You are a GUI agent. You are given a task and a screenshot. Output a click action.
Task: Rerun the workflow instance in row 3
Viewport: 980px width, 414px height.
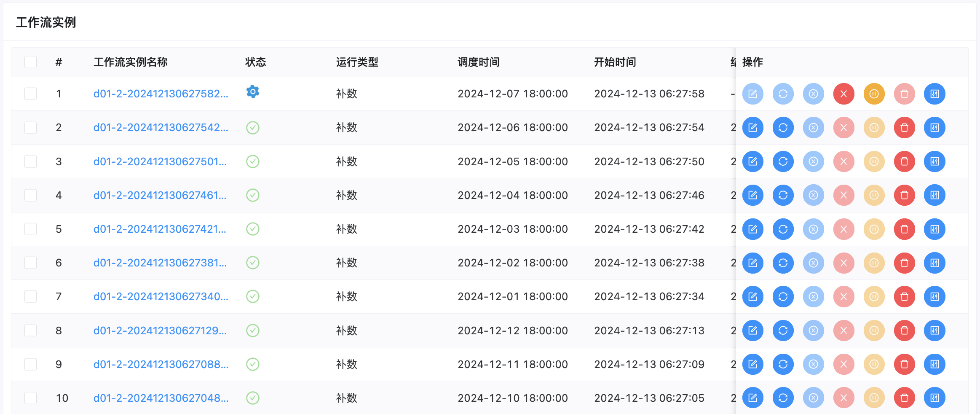783,161
